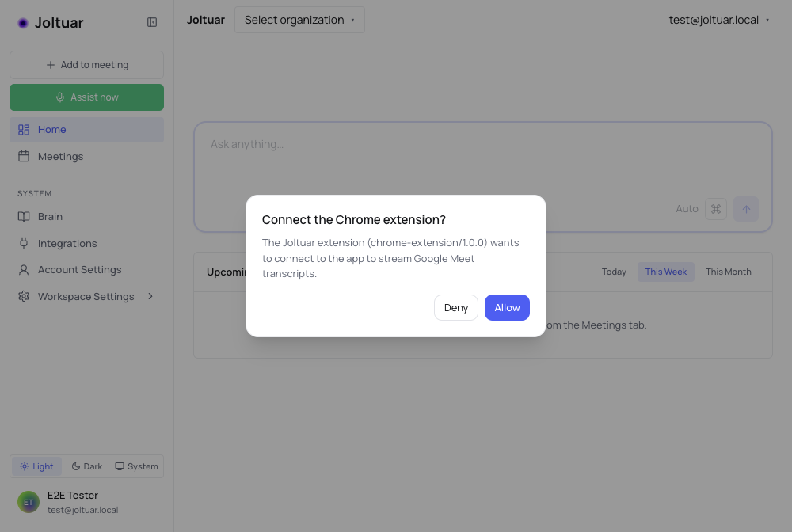Collapse the sidebar panel icon
Screen dimensions: 792x532
coord(152,22)
